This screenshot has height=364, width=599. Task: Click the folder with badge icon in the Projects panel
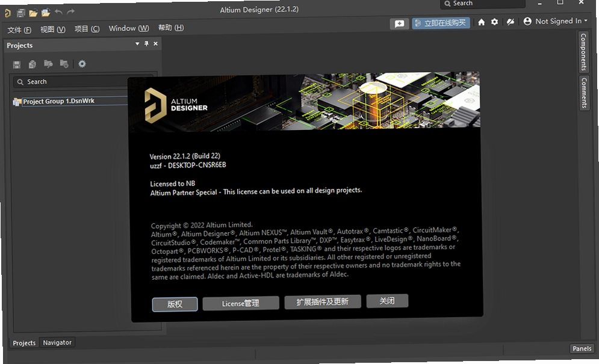click(x=64, y=64)
